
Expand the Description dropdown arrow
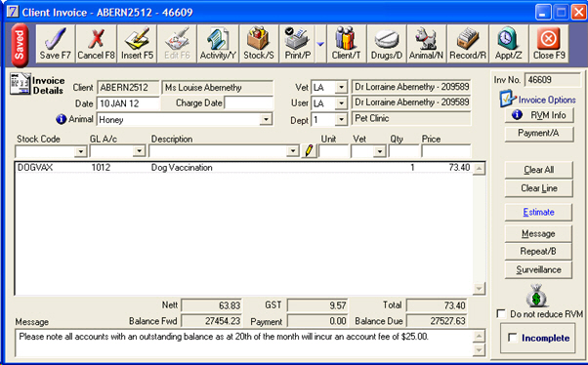(292, 151)
